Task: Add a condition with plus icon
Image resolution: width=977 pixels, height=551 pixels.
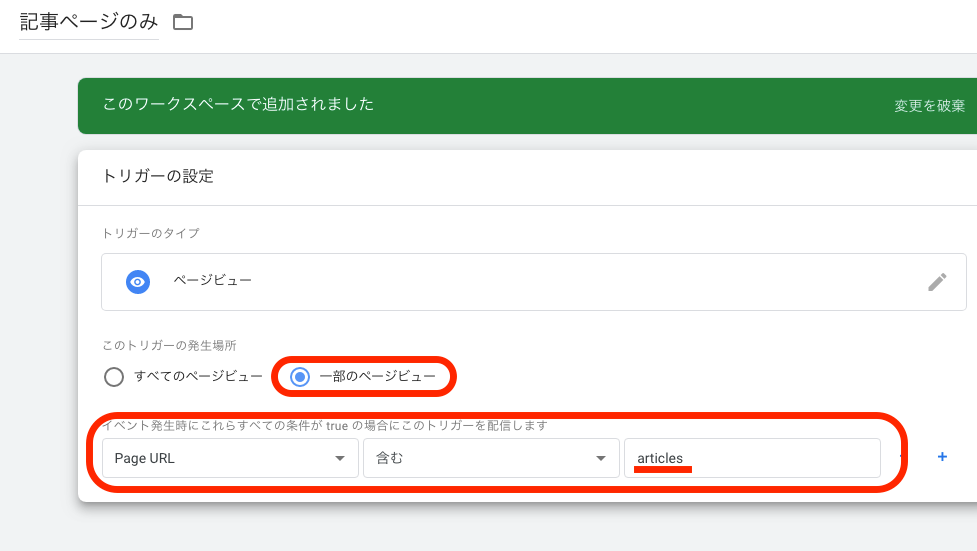Action: [942, 457]
